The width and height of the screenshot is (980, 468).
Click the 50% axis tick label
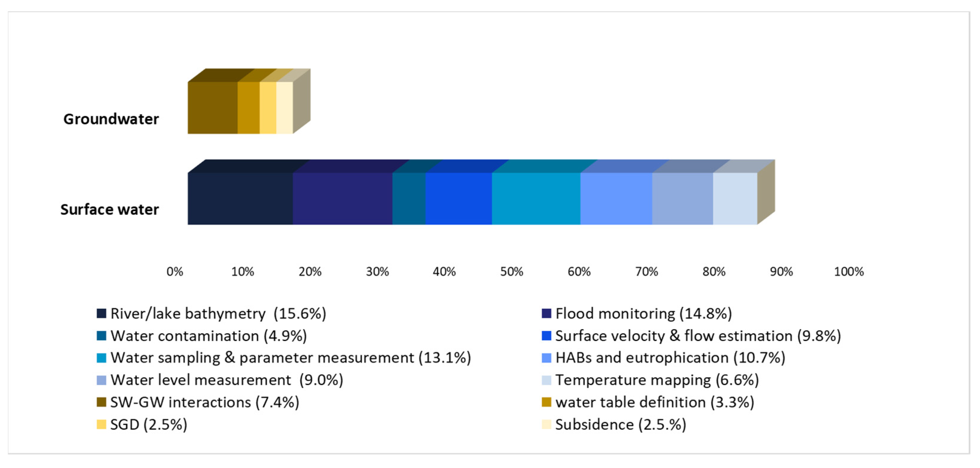[511, 272]
